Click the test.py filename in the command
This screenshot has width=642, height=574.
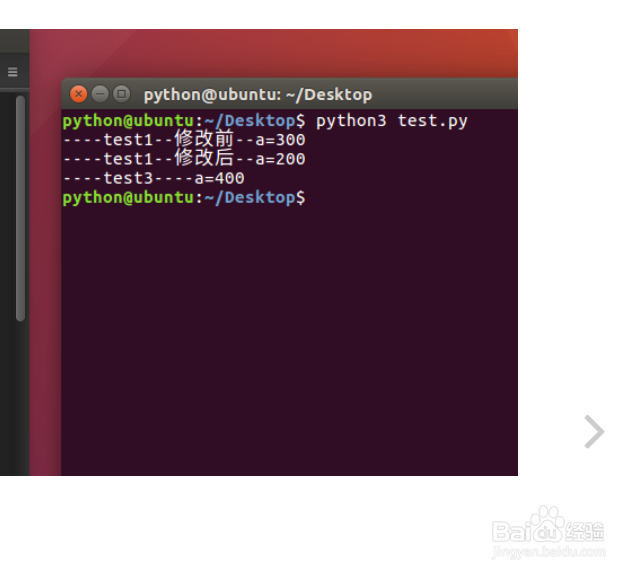point(432,121)
